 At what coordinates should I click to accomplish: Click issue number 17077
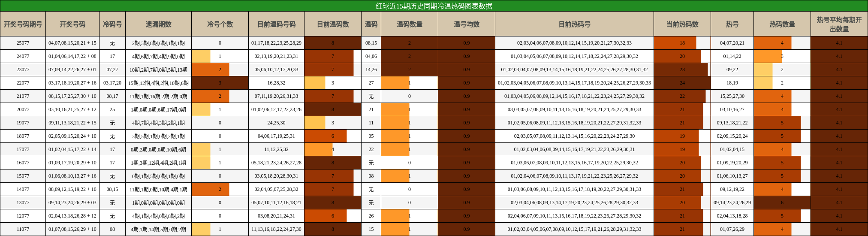pyautogui.click(x=23, y=149)
